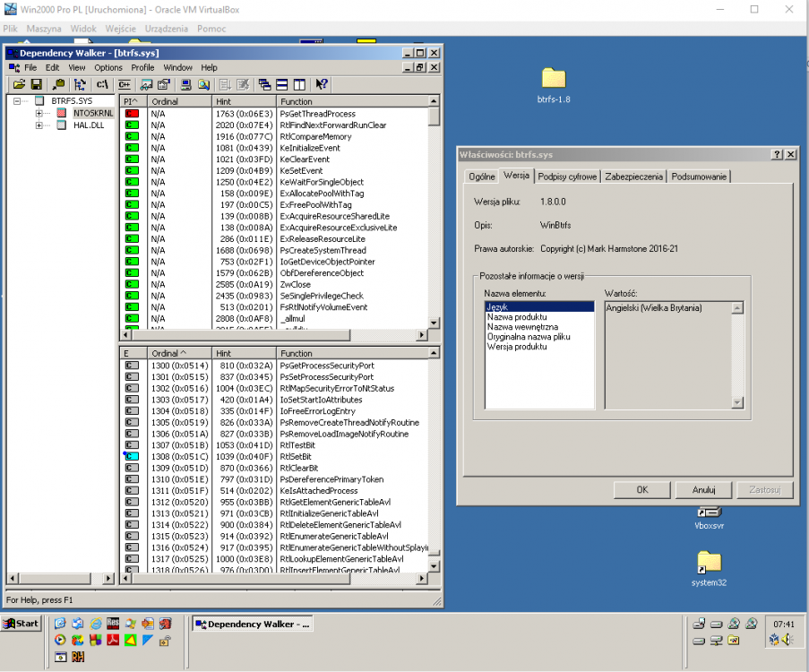Click the Open file toolbar icon

[18, 84]
